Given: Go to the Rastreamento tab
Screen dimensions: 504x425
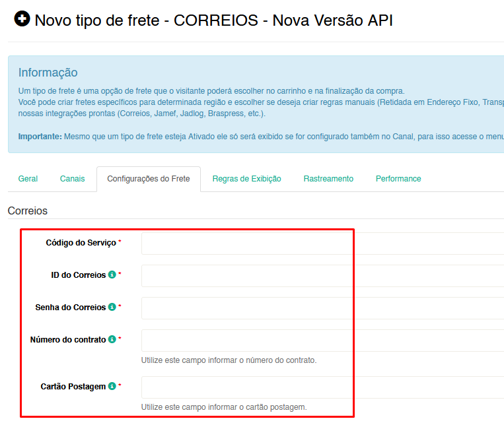Looking at the screenshot, I should tap(328, 179).
